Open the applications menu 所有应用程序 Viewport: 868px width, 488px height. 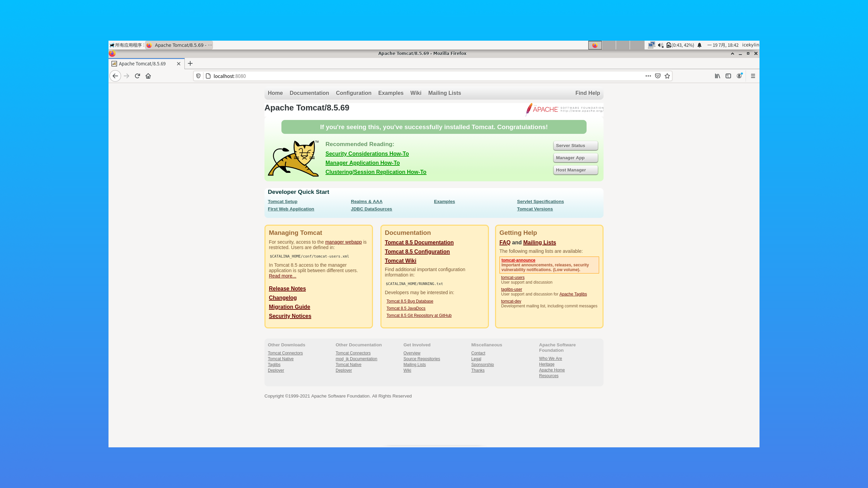127,45
